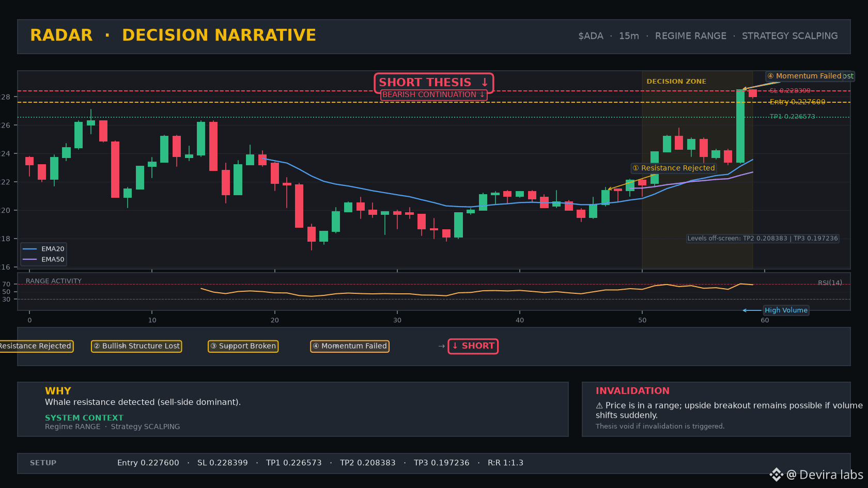Click TP1 0.226573 in the SETUP bar
868x488 pixels.
294,463
